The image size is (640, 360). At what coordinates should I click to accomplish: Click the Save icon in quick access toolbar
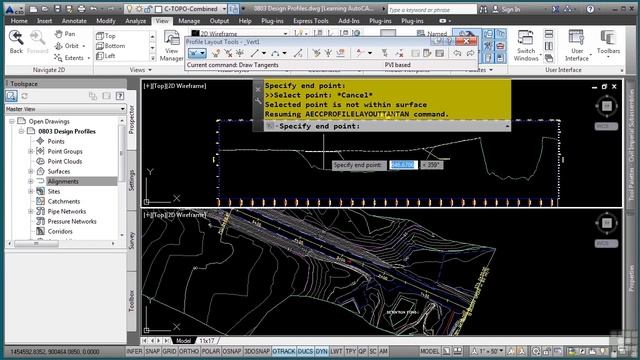coord(57,9)
